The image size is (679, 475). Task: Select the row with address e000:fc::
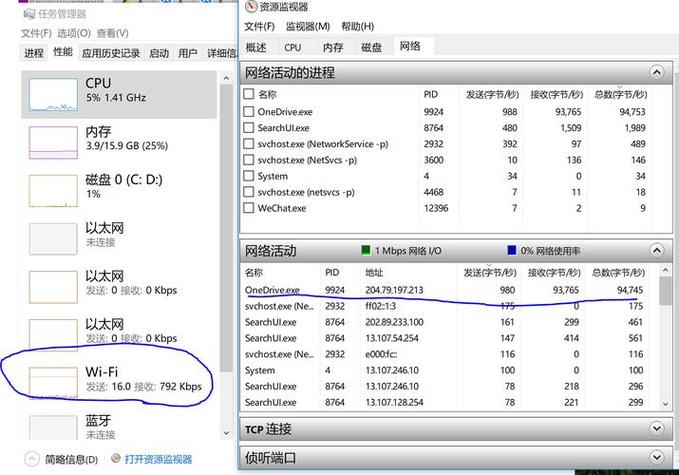point(444,354)
